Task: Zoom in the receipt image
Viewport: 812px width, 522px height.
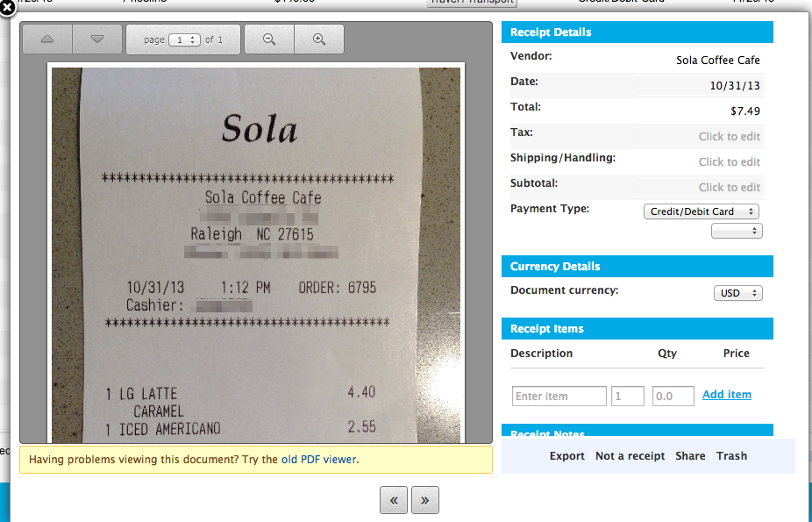Action: pyautogui.click(x=319, y=39)
